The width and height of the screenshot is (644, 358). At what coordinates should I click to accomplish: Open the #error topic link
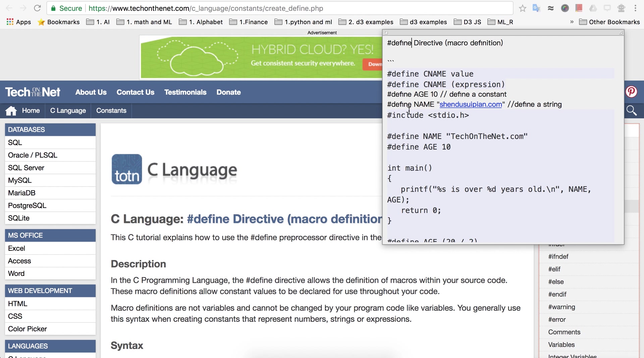(x=557, y=320)
